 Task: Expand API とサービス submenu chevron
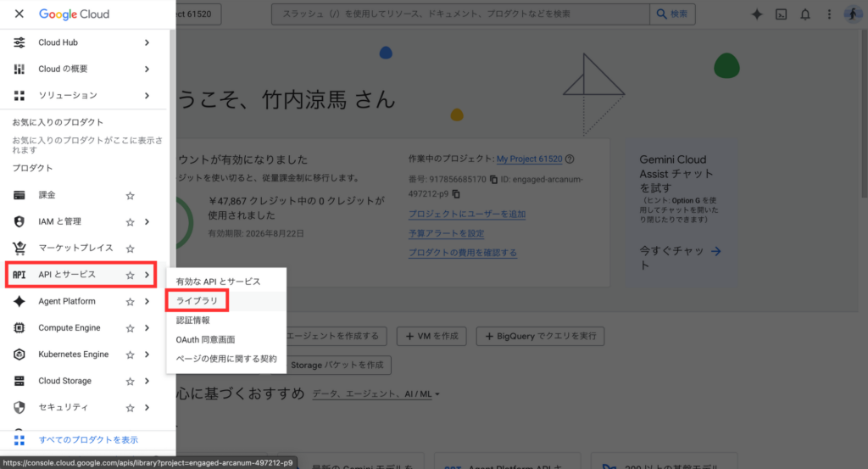point(147,275)
